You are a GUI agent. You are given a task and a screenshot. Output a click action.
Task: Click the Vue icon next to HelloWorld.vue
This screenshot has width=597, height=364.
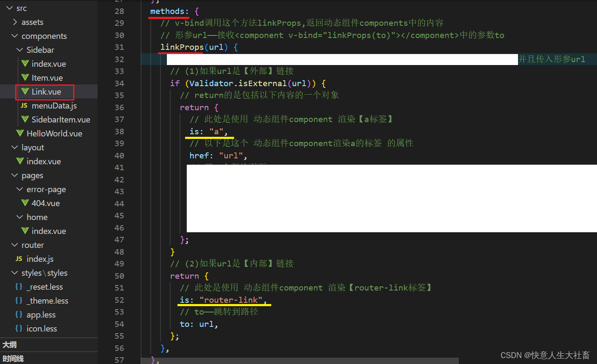pyautogui.click(x=20, y=133)
